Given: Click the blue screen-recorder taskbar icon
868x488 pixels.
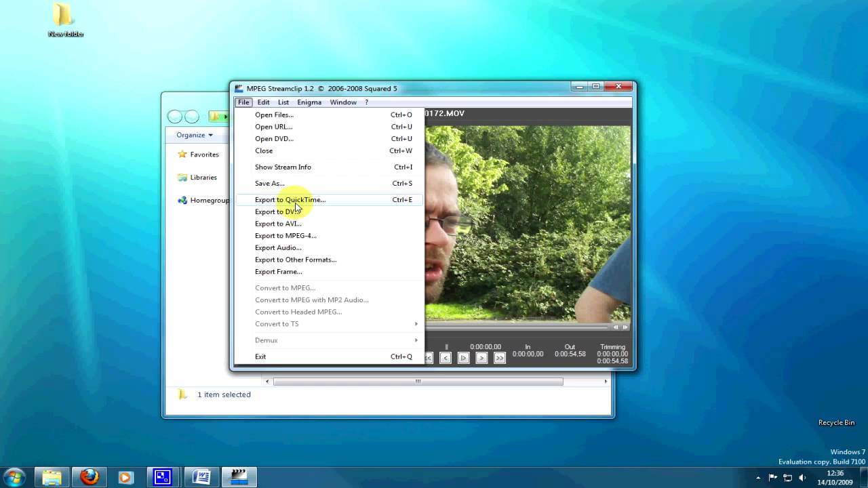Looking at the screenshot, I should point(163,477).
